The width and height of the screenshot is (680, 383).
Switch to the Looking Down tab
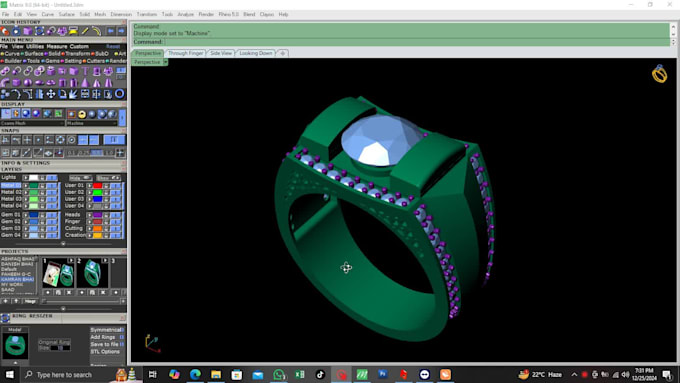[256, 53]
